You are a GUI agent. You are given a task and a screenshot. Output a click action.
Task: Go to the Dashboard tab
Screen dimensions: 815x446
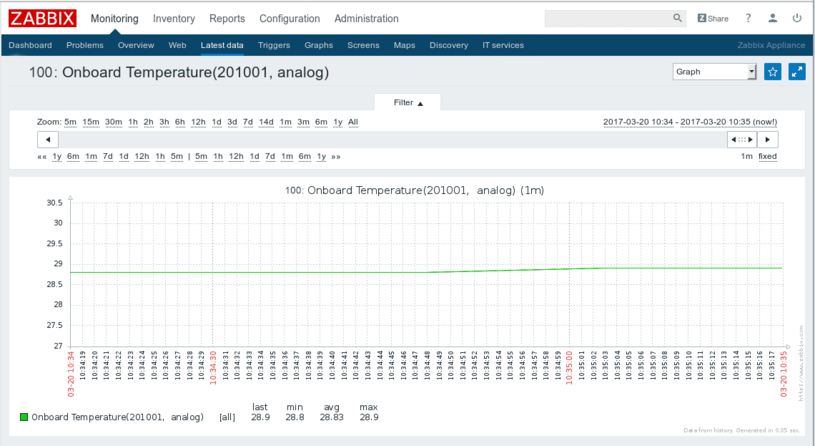(30, 45)
